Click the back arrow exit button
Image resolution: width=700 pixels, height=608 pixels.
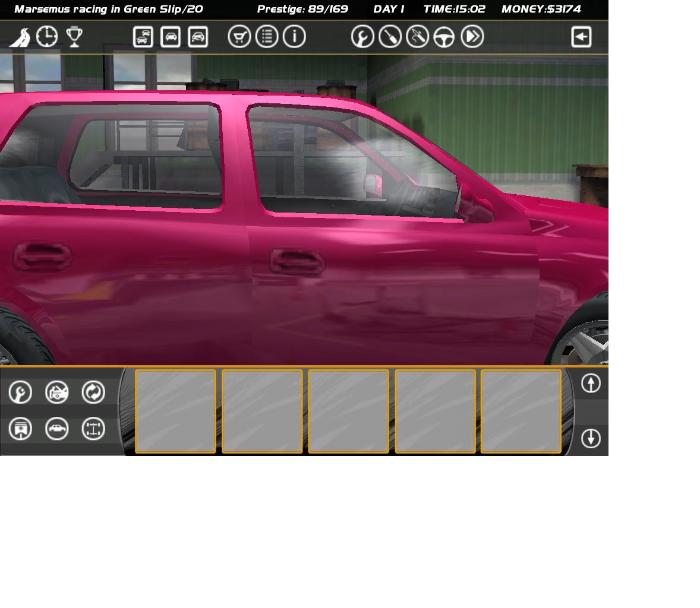(x=581, y=37)
